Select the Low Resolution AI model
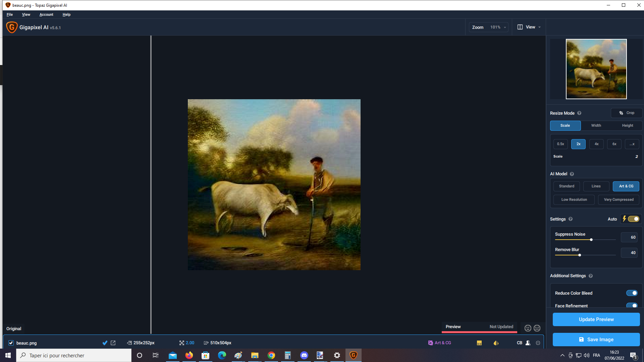The width and height of the screenshot is (644, 362). pos(574,200)
